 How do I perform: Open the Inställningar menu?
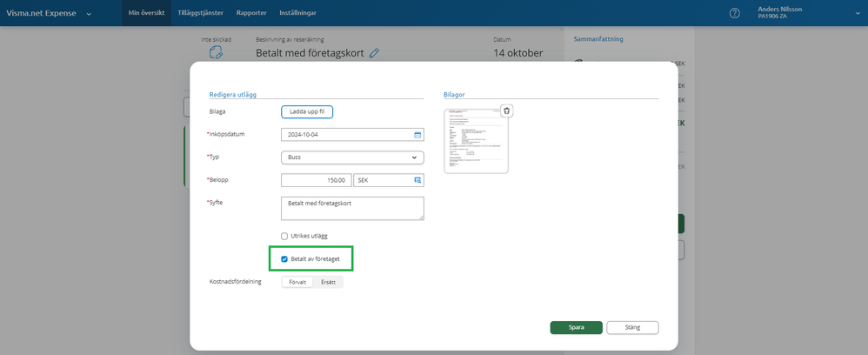point(297,13)
